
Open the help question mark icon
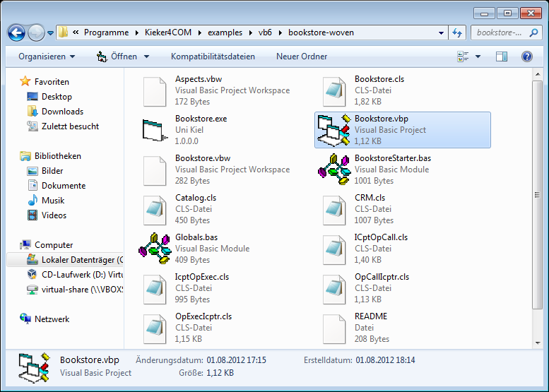[x=526, y=57]
